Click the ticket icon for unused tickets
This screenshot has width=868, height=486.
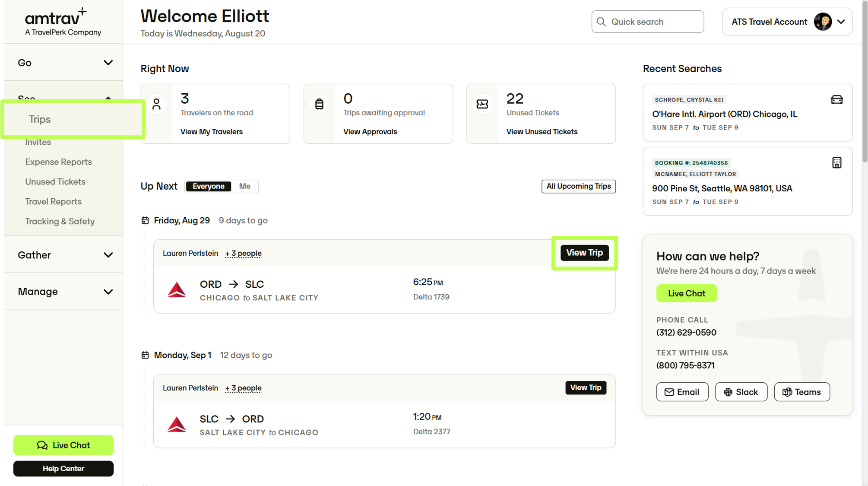tap(482, 104)
